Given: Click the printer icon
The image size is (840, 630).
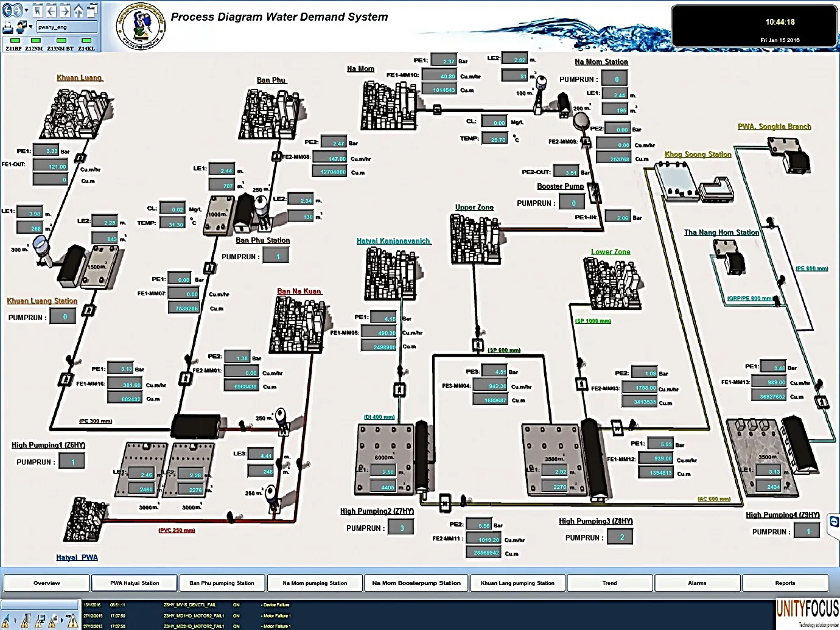Looking at the screenshot, I should 8,28.
